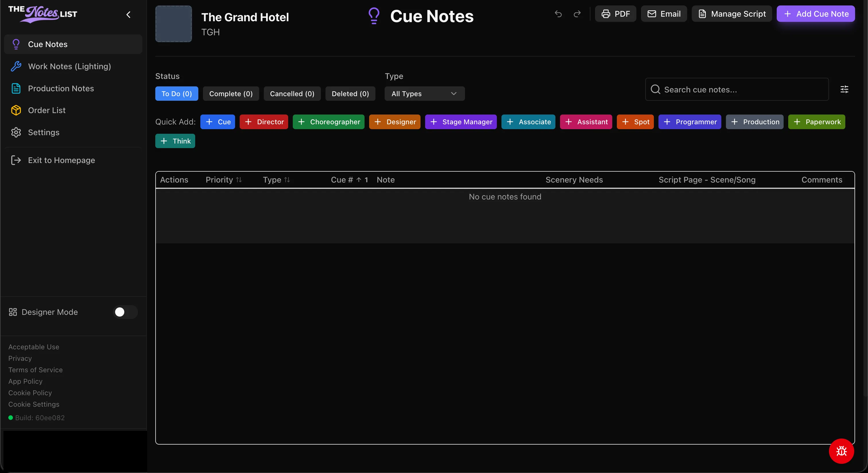Exit to Homepage
Screen dimensions: 868x473
73,160
